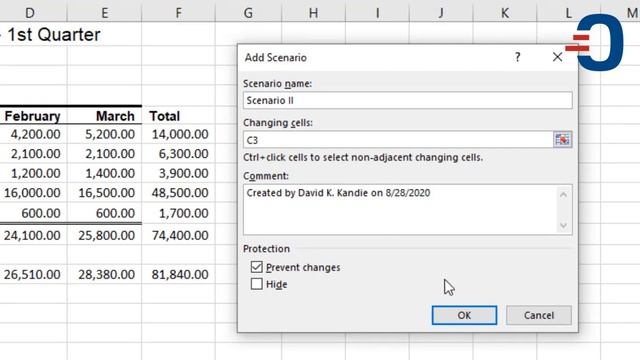Click Comment box scroll down arrow
Screen dimensions: 640x360
tap(564, 225)
